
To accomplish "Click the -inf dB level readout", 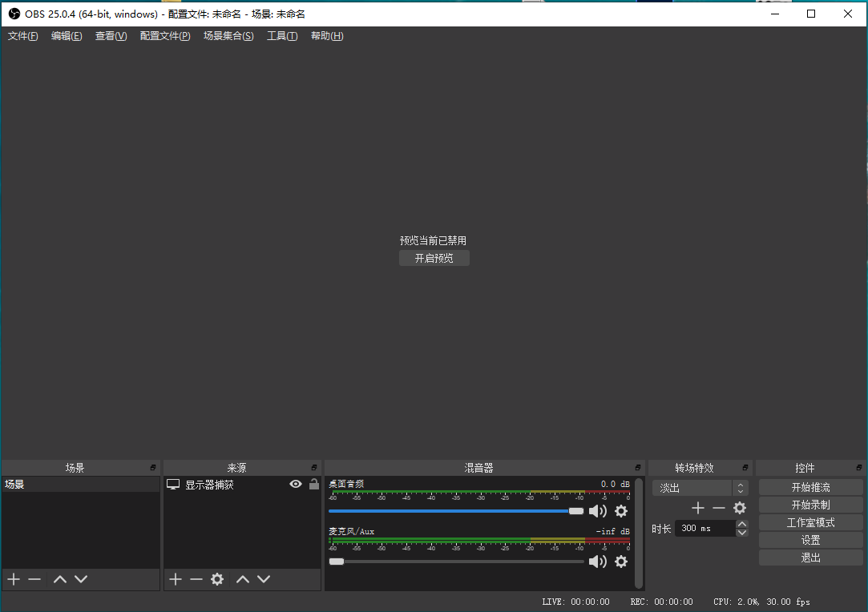I will coord(613,532).
